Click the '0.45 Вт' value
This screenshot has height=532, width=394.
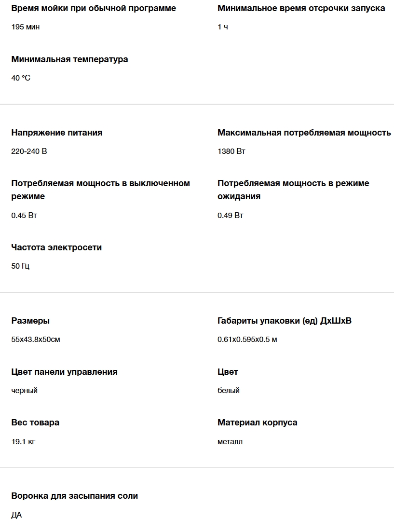click(x=24, y=216)
